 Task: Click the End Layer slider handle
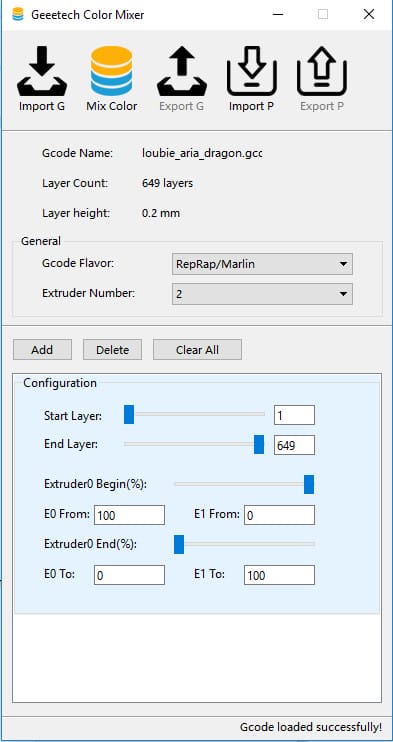(259, 444)
